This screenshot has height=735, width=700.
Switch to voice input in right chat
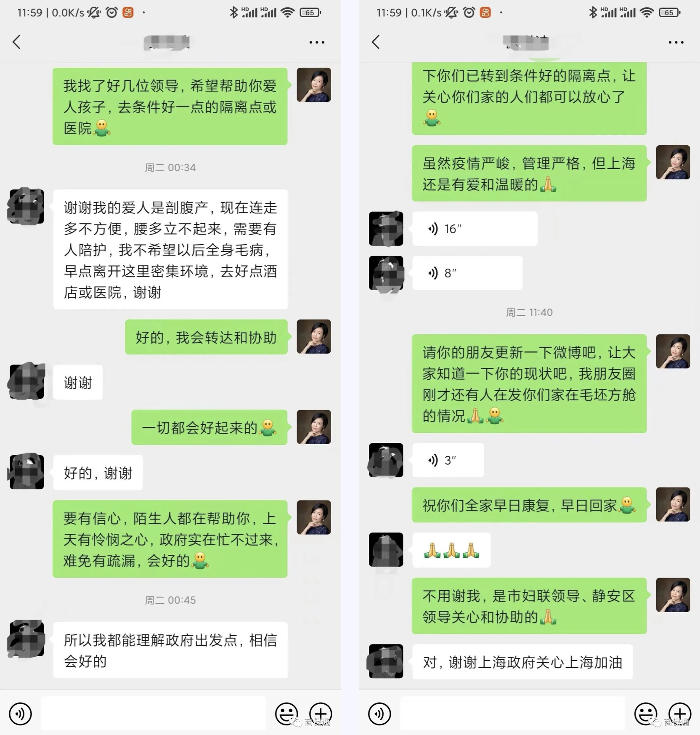[x=379, y=714]
